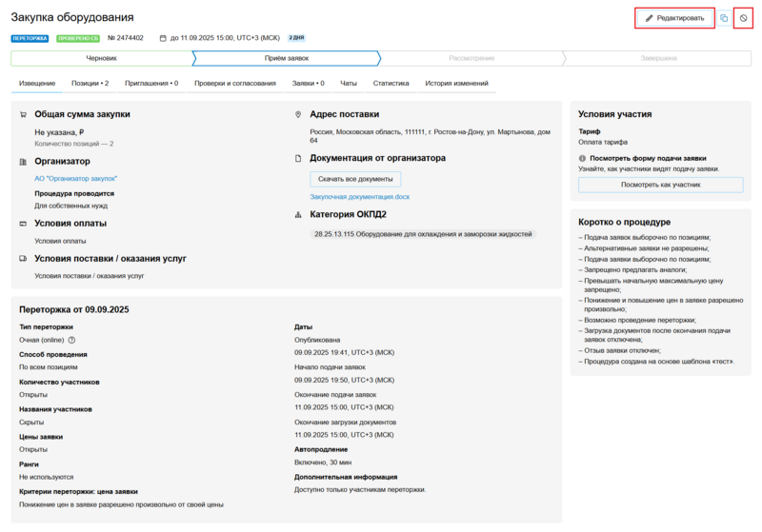This screenshot has width=762, height=532.
Task: Open the Проверки и согласования tab
Action: (x=235, y=84)
